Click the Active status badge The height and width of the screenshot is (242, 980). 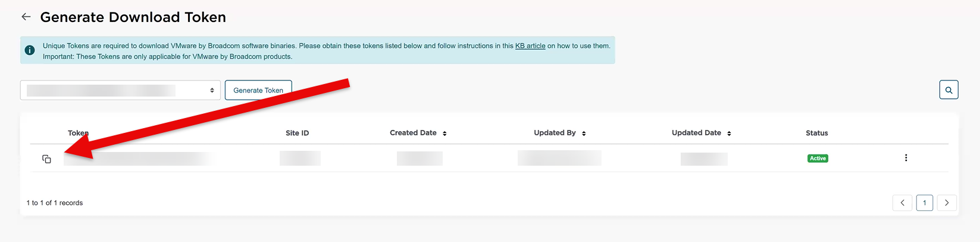[x=818, y=159]
